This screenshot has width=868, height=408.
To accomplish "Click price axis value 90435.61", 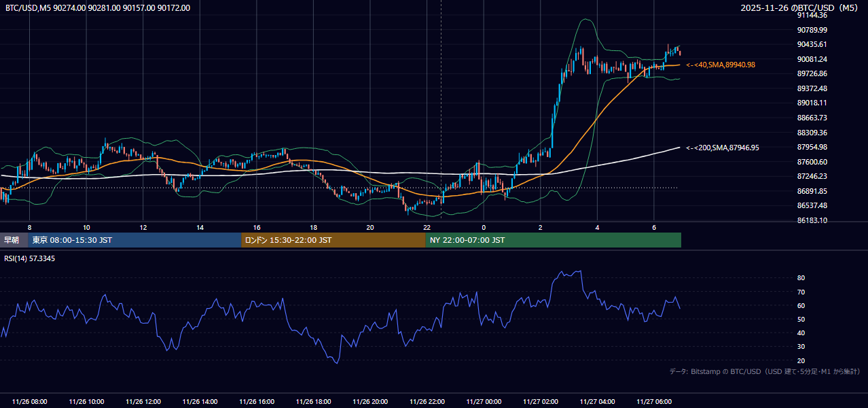I will click(x=812, y=44).
